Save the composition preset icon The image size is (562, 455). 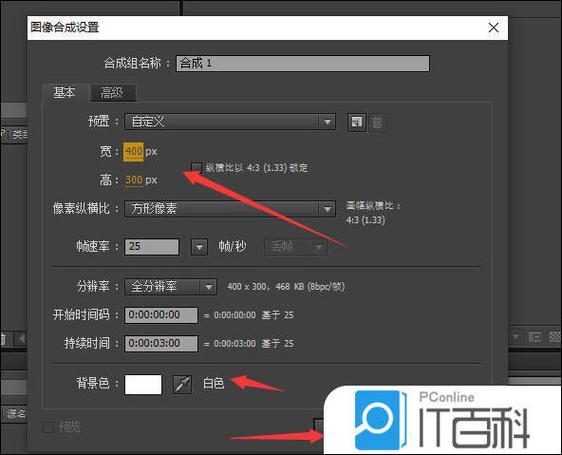(357, 122)
